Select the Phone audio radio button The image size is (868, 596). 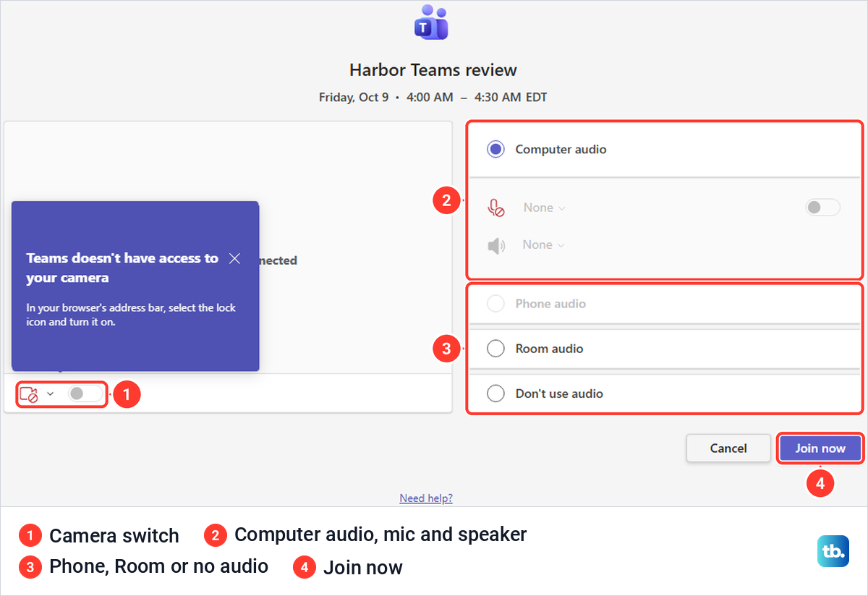point(495,304)
